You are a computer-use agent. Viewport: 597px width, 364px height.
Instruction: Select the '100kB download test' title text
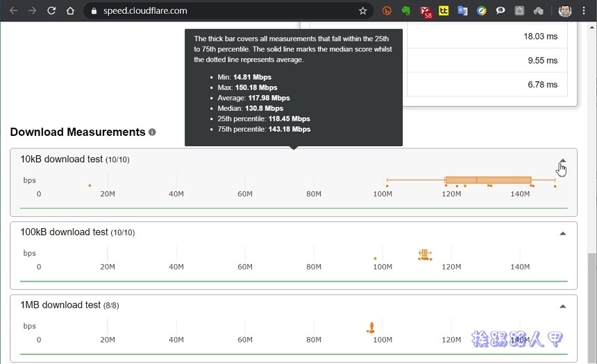coord(64,232)
